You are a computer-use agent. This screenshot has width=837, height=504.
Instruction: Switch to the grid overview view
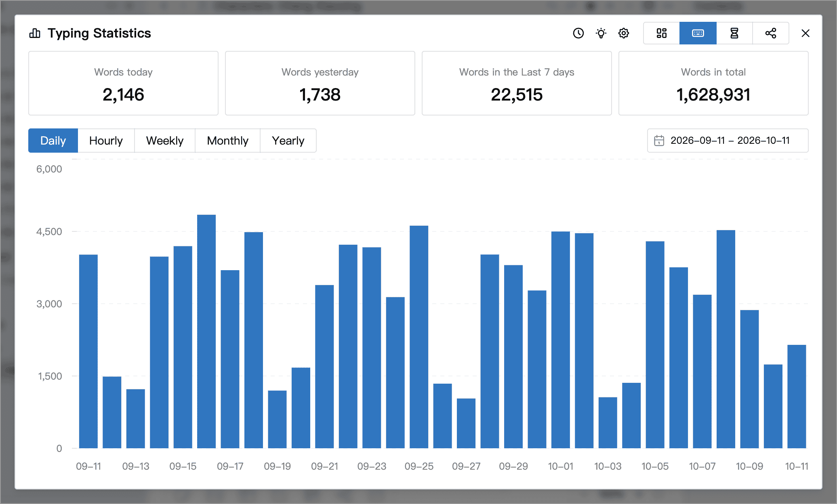tap(662, 33)
